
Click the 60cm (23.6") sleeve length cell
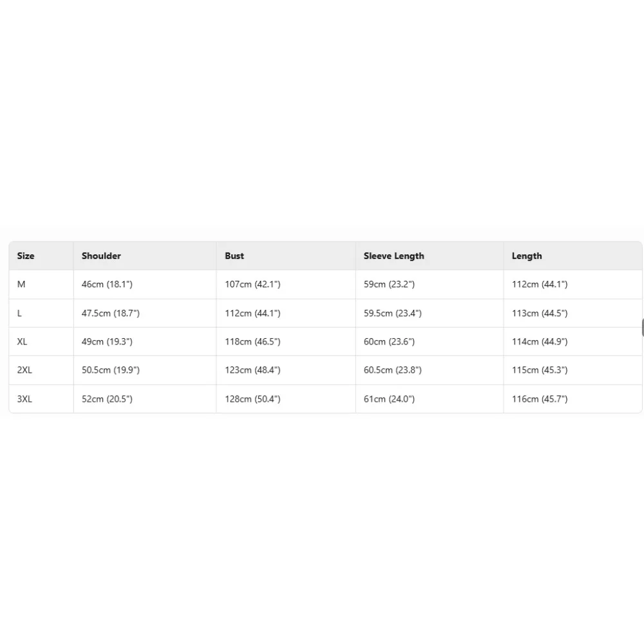point(389,341)
